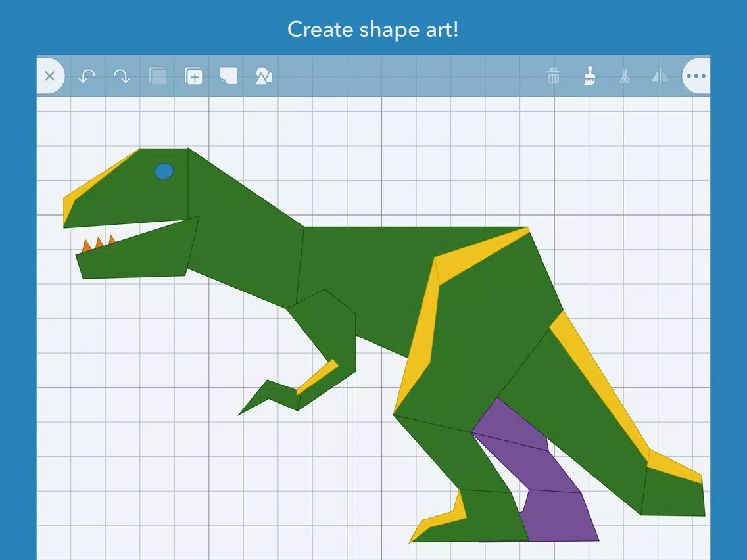747x560 pixels.
Task: Redo the last undone action
Action: point(122,76)
